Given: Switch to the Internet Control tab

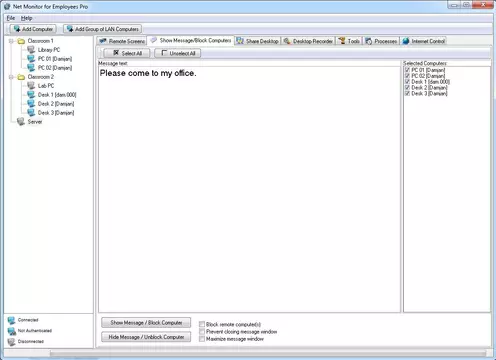Looking at the screenshot, I should (424, 41).
